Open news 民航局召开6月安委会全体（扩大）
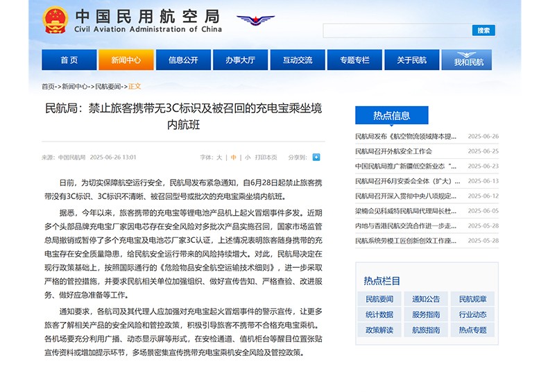 click(x=407, y=181)
